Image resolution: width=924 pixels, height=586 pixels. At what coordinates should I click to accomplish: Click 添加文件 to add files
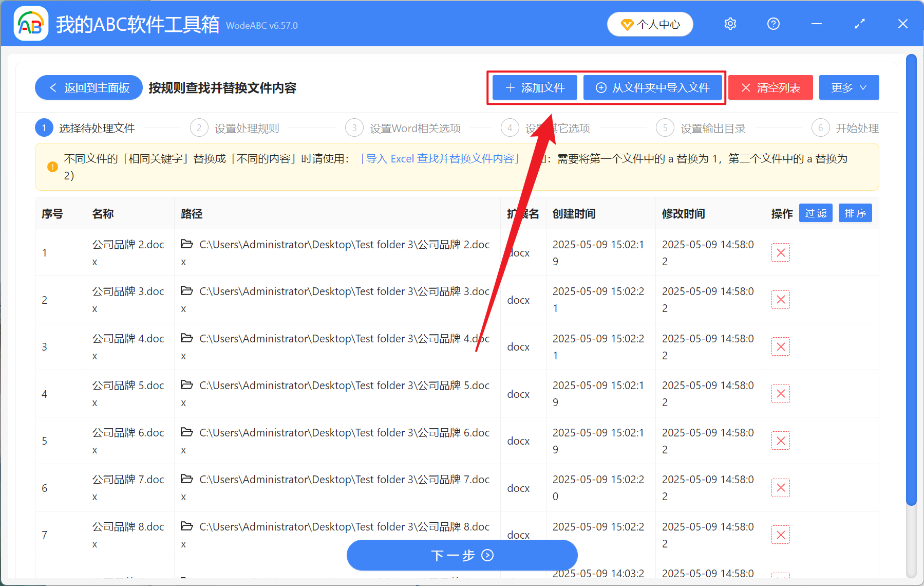534,87
